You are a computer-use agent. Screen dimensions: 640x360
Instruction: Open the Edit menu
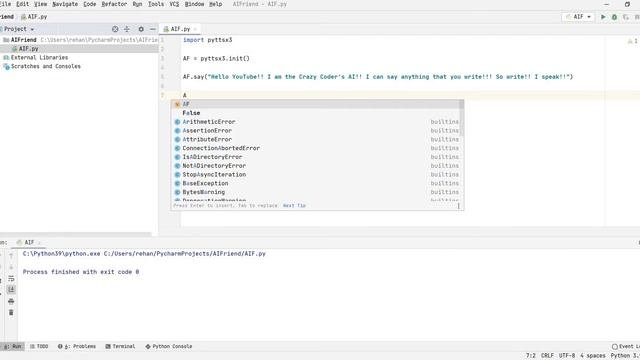click(x=22, y=4)
